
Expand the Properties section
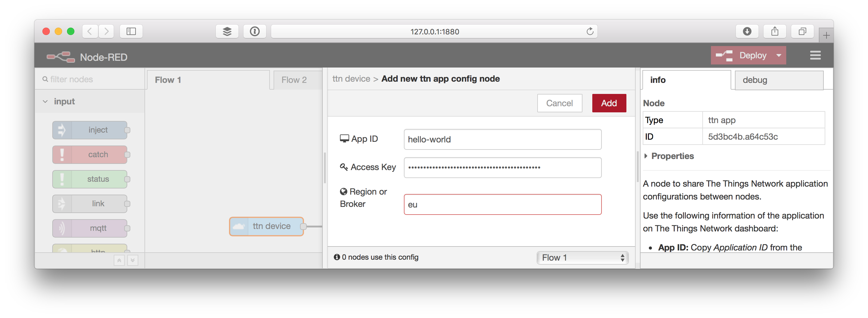(669, 156)
